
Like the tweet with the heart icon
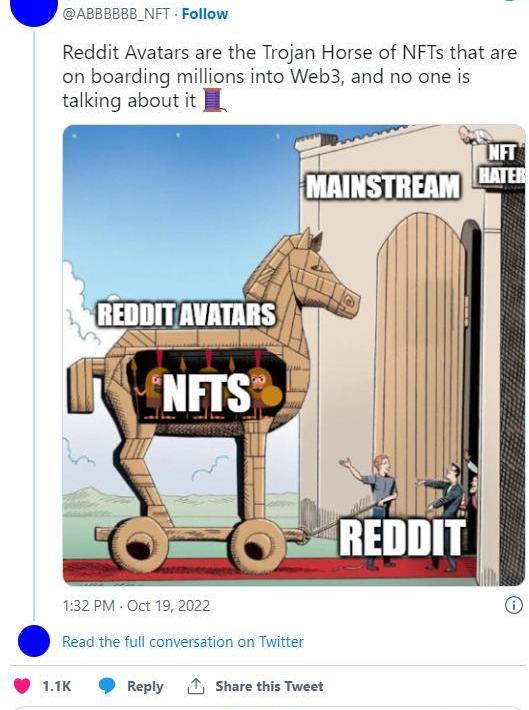point(22,686)
